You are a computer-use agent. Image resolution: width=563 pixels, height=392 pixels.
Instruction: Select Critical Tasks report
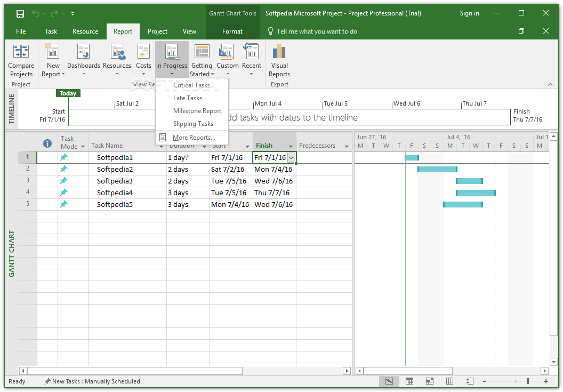[x=192, y=85]
